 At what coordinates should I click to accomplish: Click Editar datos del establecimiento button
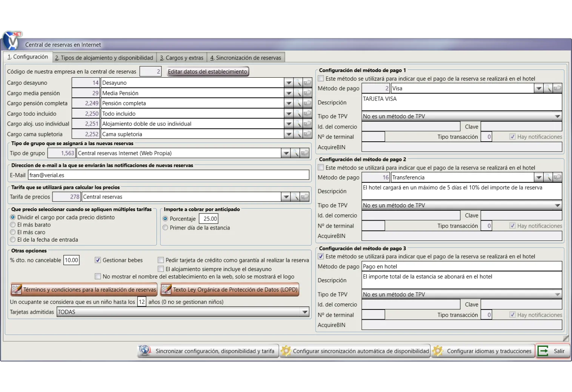point(208,72)
